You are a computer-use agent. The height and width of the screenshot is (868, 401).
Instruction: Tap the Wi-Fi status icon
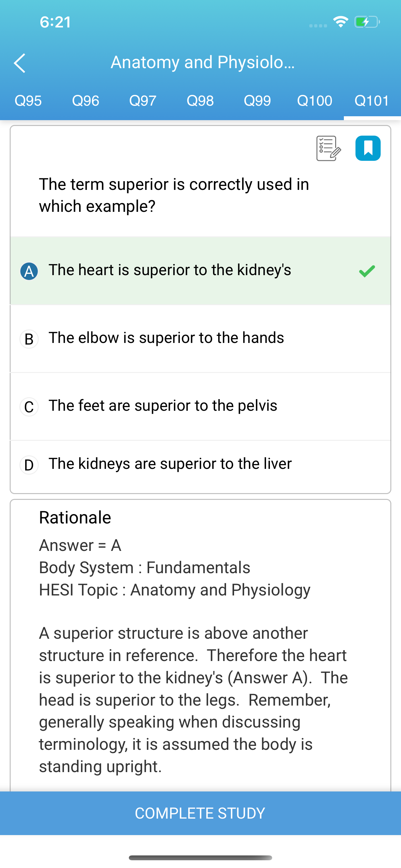pos(341,22)
